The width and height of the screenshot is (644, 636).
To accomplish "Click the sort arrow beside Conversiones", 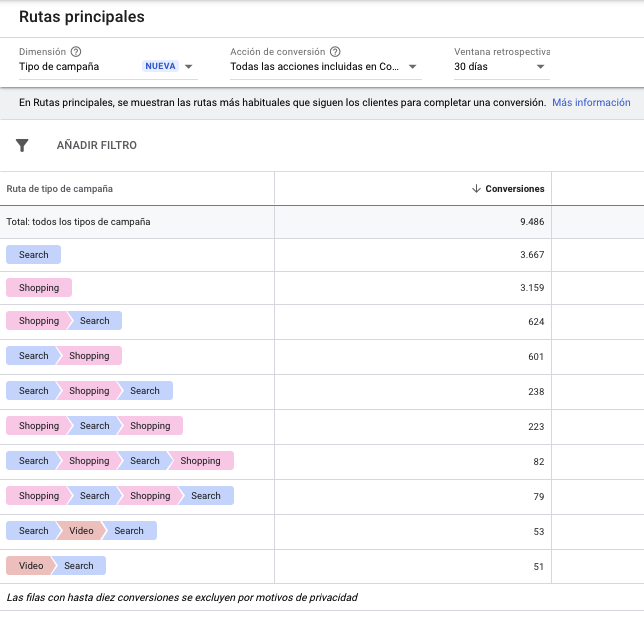I will point(476,188).
